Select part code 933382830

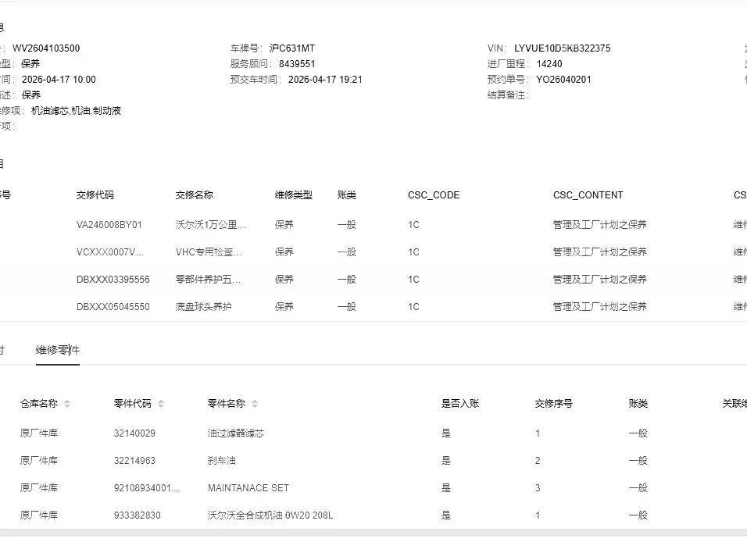138,515
